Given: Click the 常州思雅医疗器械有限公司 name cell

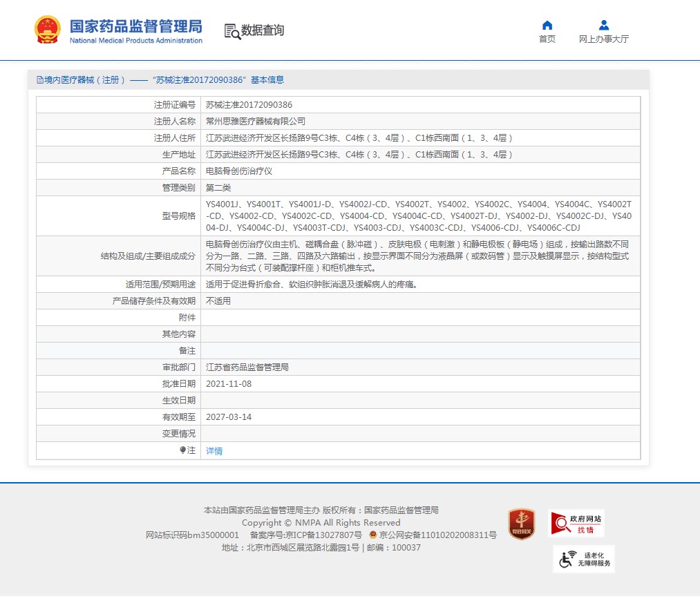Looking at the screenshot, I should [x=420, y=122].
